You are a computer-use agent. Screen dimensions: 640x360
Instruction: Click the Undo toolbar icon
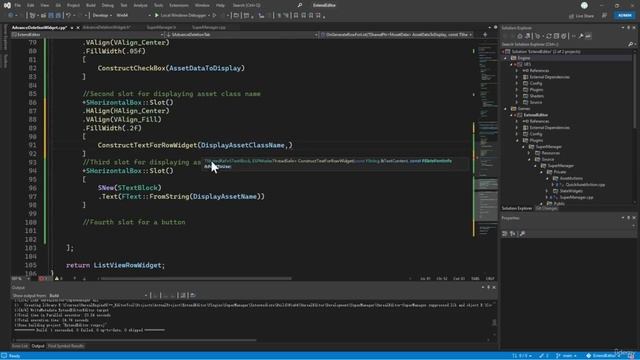click(x=68, y=16)
